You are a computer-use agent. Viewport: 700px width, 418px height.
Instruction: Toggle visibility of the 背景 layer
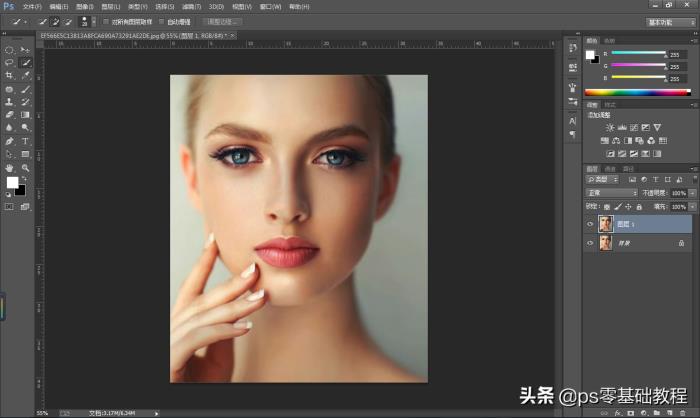pos(590,243)
